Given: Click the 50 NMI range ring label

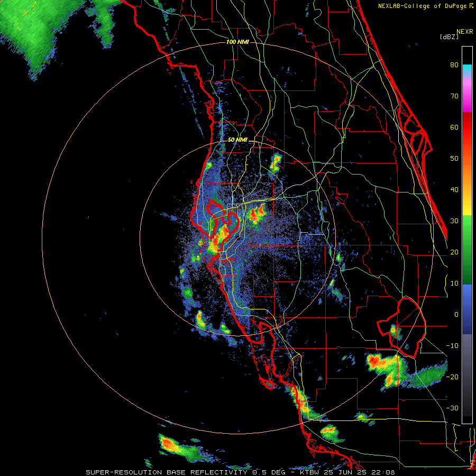Looking at the screenshot, I should tap(237, 140).
